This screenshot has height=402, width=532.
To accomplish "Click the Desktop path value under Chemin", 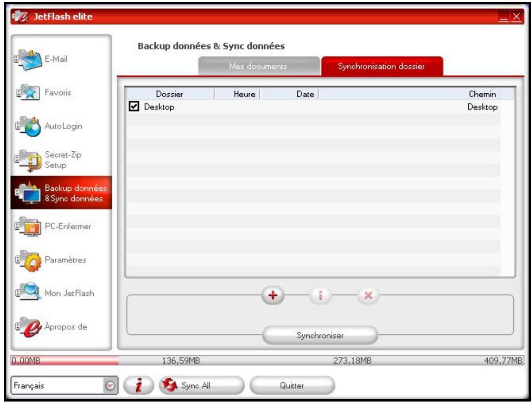I will 482,107.
